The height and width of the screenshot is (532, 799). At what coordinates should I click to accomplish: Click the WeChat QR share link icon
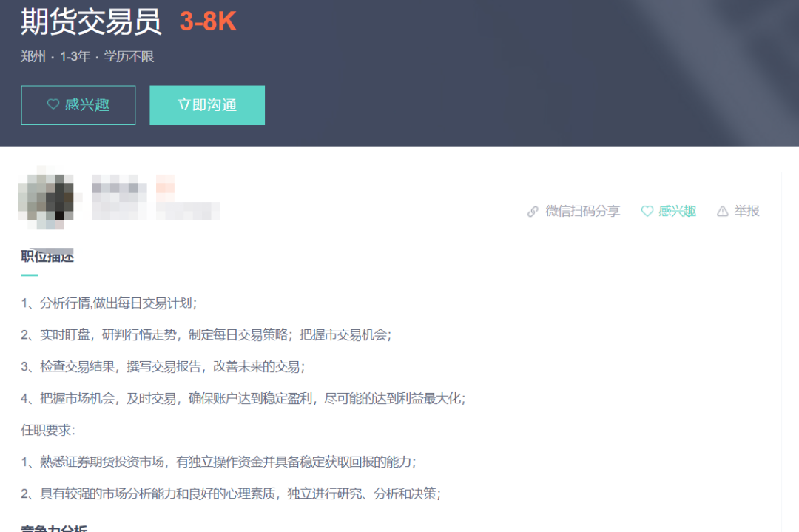click(x=532, y=211)
